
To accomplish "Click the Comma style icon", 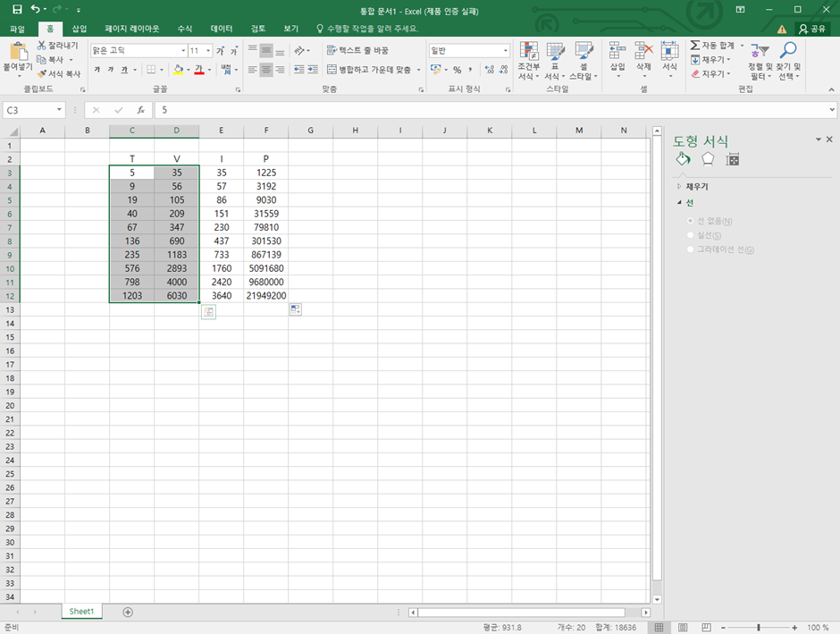I will tap(470, 70).
